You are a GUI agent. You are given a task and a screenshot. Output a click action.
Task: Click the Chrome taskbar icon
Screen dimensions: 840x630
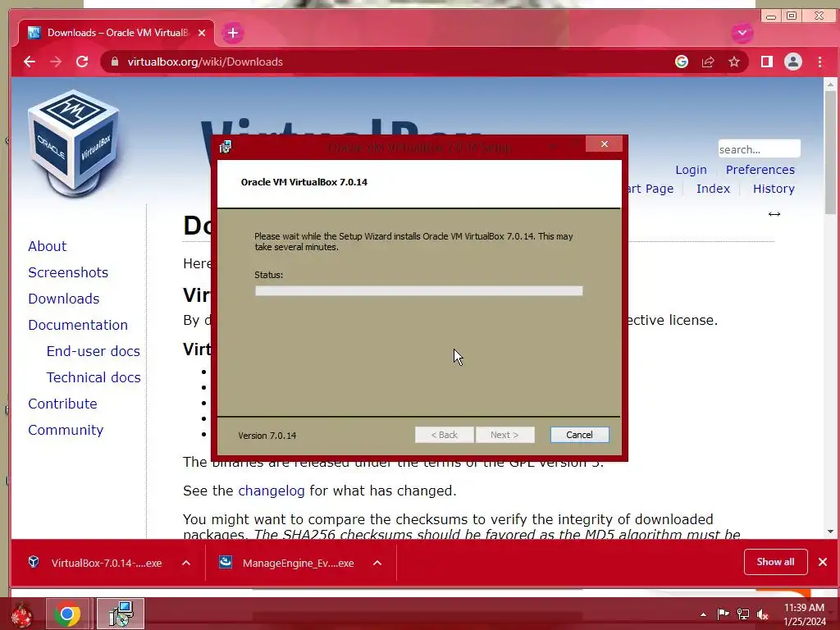coord(67,614)
